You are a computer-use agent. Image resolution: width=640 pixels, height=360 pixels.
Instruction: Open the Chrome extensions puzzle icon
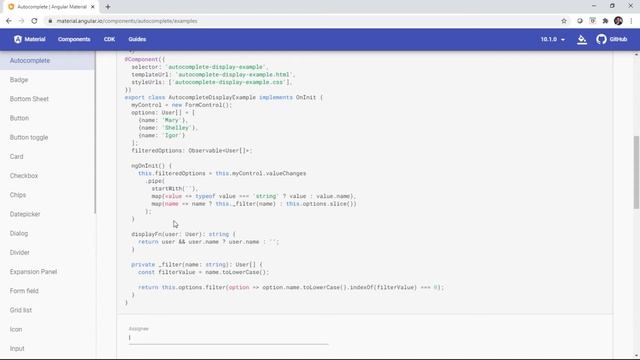pyautogui.click(x=605, y=21)
